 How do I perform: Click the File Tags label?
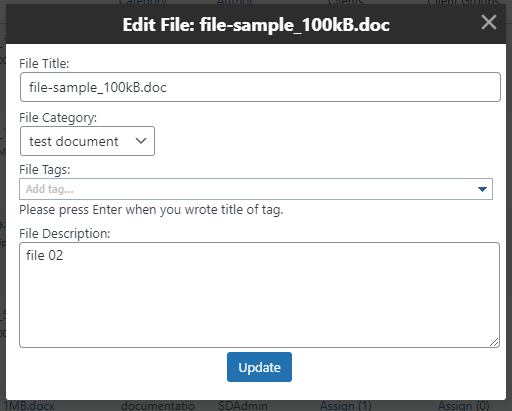[x=45, y=170]
